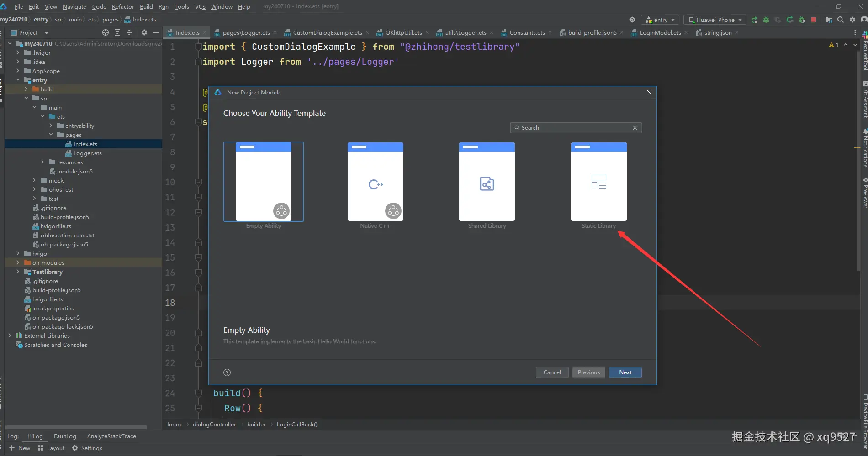
Task: Clear the template search field
Action: [635, 128]
